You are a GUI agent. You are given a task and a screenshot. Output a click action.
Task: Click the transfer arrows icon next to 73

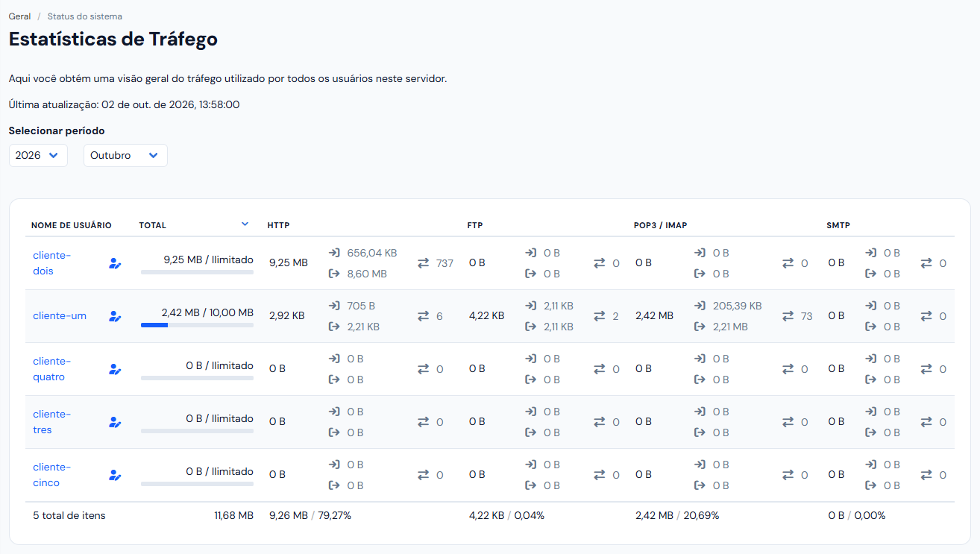pos(788,316)
